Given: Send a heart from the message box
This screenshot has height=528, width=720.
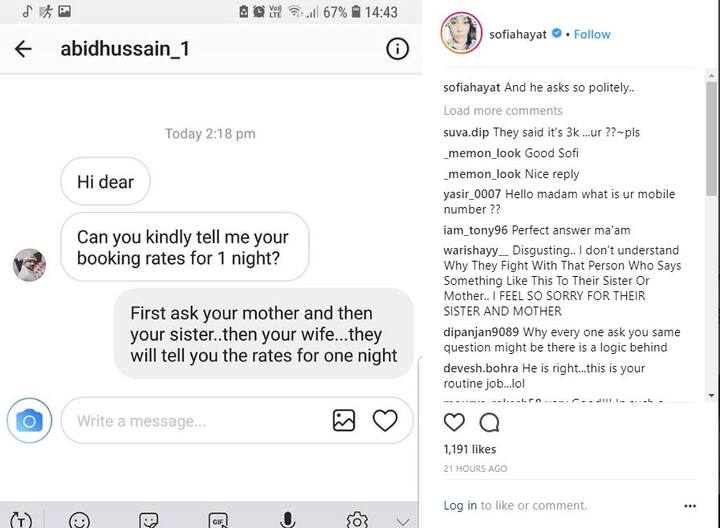Looking at the screenshot, I should click(x=385, y=421).
